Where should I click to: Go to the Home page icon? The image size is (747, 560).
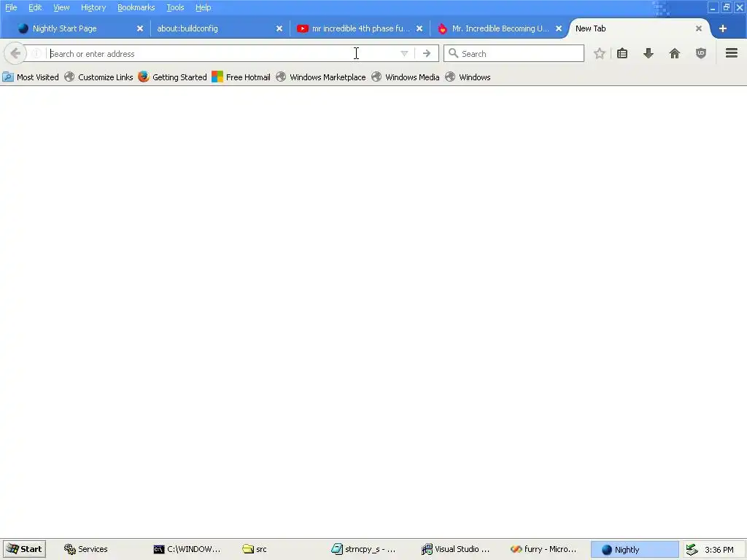tap(675, 53)
